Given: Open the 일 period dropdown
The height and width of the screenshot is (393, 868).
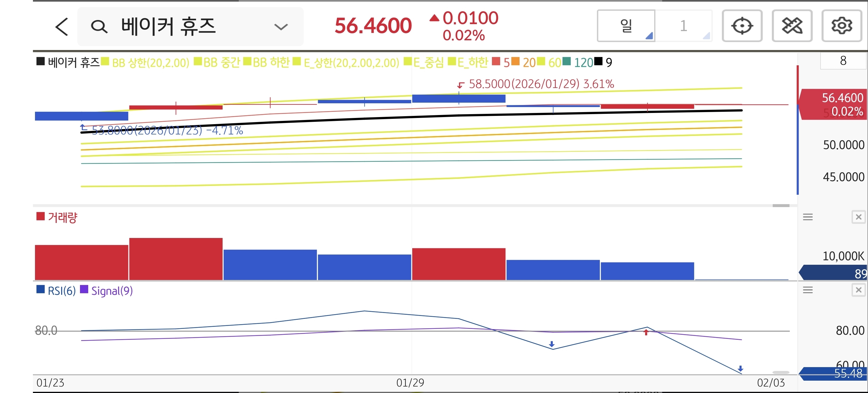Looking at the screenshot, I should (x=626, y=26).
